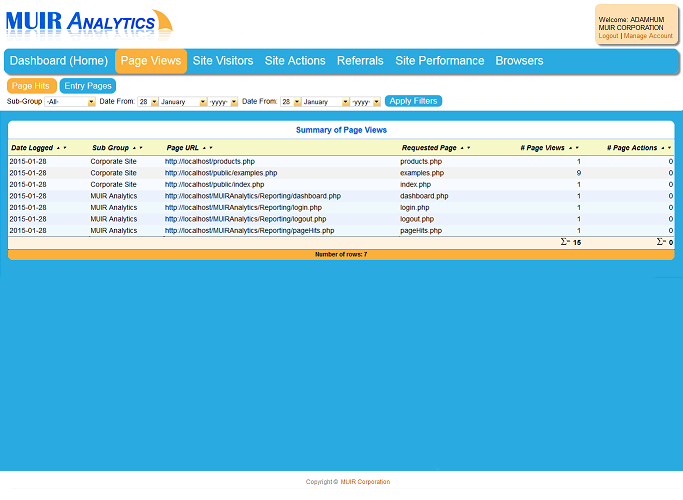Sort Sub Group column descending arrow

pos(142,148)
